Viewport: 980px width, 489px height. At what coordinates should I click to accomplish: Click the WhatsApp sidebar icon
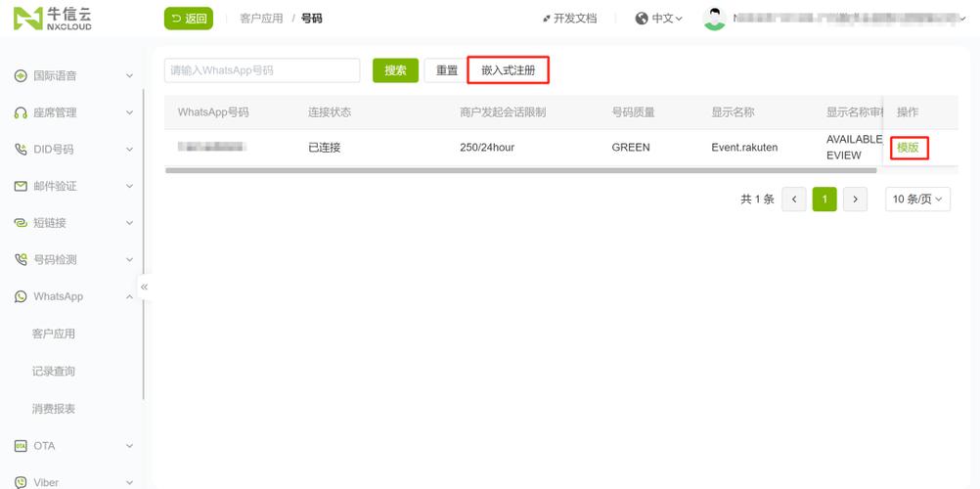[21, 296]
